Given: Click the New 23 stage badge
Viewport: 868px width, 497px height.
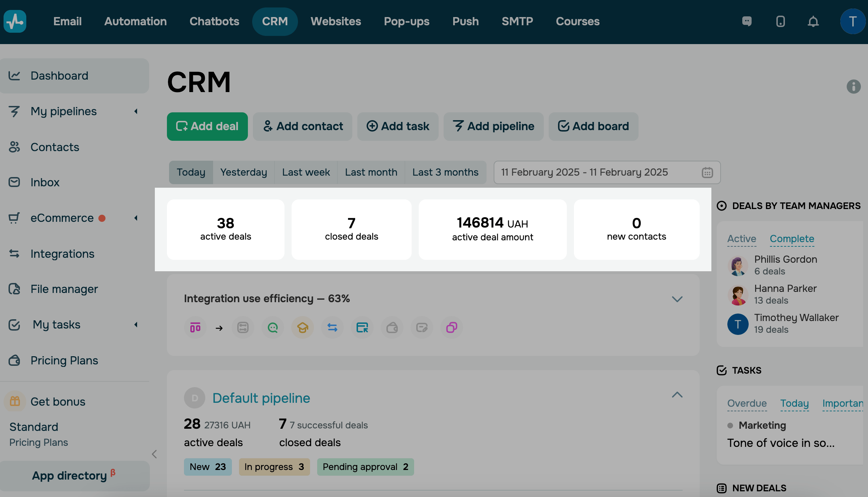Looking at the screenshot, I should (x=207, y=467).
